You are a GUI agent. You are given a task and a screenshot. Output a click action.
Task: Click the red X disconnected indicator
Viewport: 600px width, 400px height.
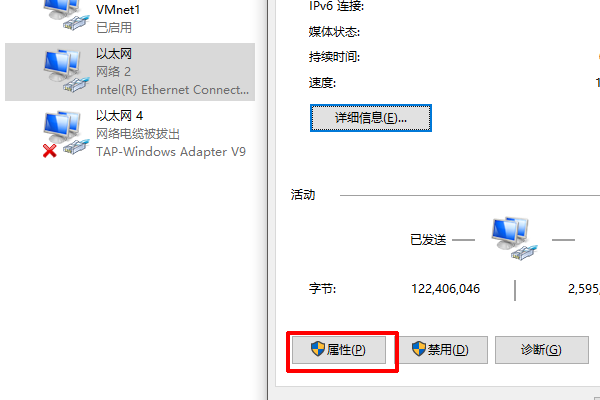coord(50,151)
